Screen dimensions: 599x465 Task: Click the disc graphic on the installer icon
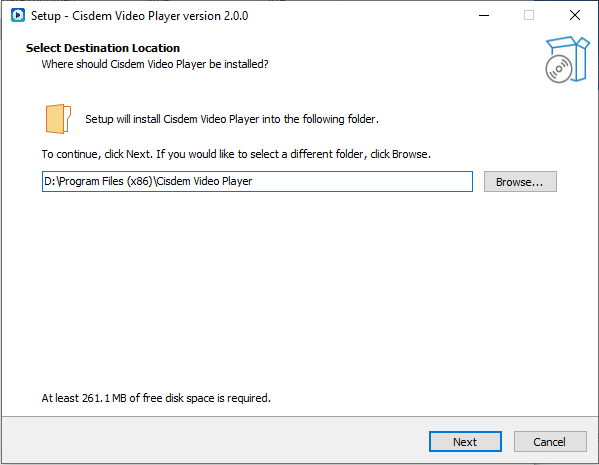[x=559, y=69]
